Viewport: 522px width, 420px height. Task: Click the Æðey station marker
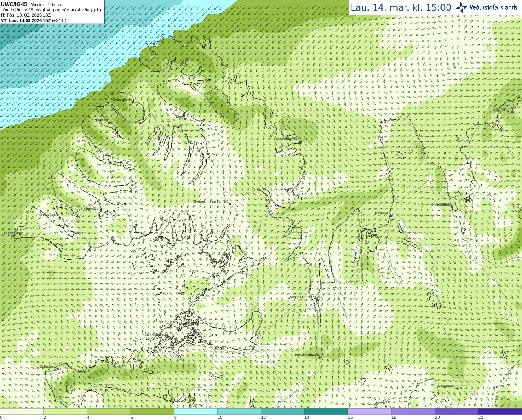click(x=185, y=119)
